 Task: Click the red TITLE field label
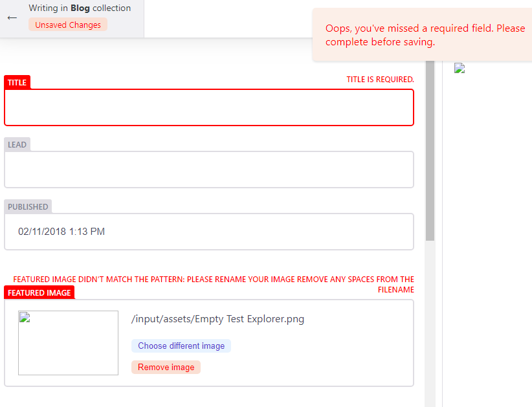(17, 83)
